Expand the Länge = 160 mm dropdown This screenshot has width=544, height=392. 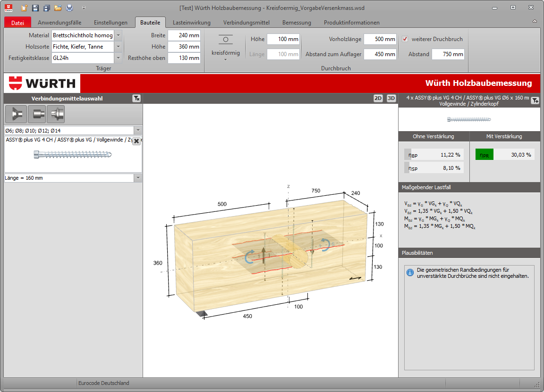click(x=138, y=178)
